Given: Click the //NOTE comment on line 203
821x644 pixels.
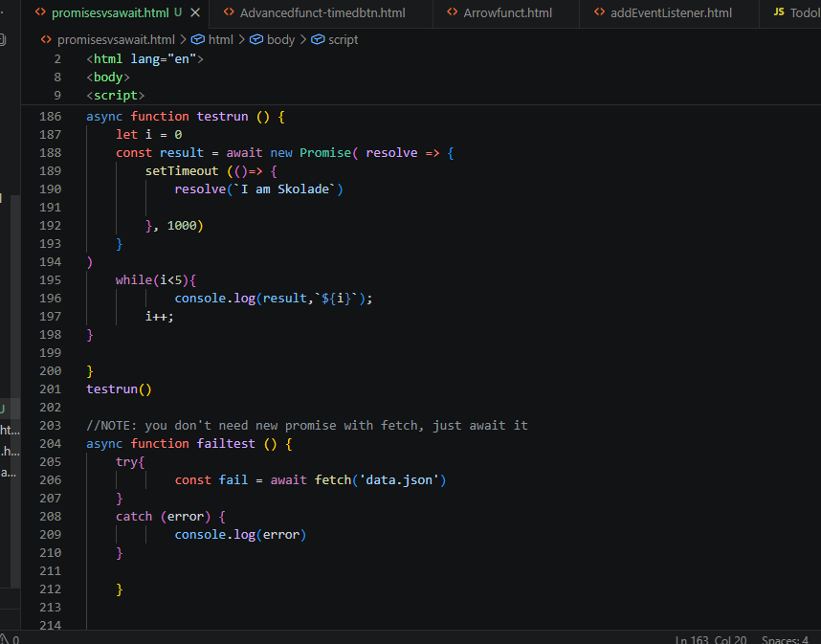Looking at the screenshot, I should [x=307, y=426].
